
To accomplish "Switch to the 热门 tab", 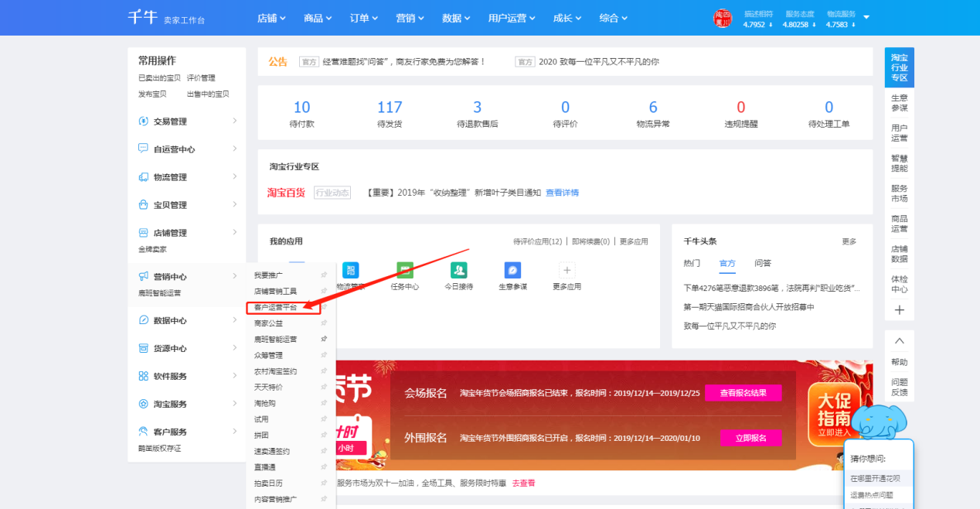I will coord(692,263).
